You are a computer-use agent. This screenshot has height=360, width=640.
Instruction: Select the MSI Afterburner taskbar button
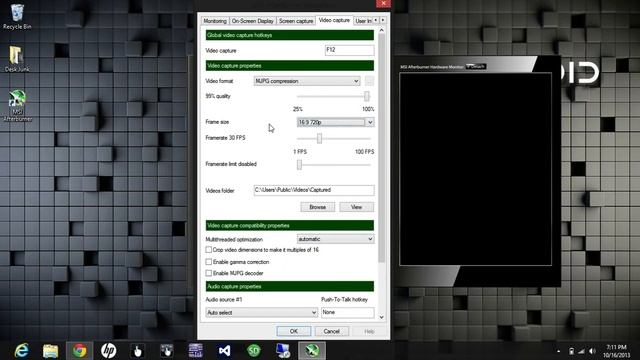pyautogui.click(x=312, y=351)
